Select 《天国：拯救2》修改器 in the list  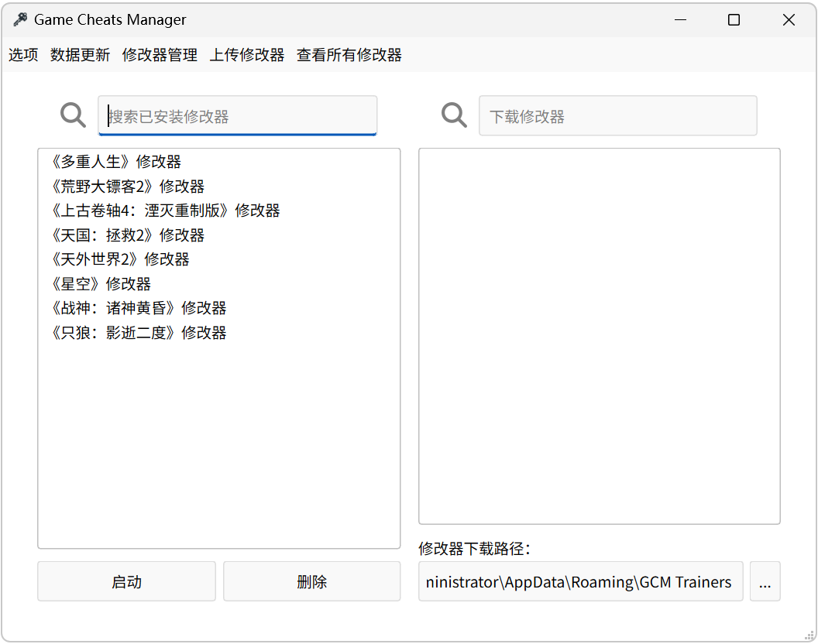point(219,235)
